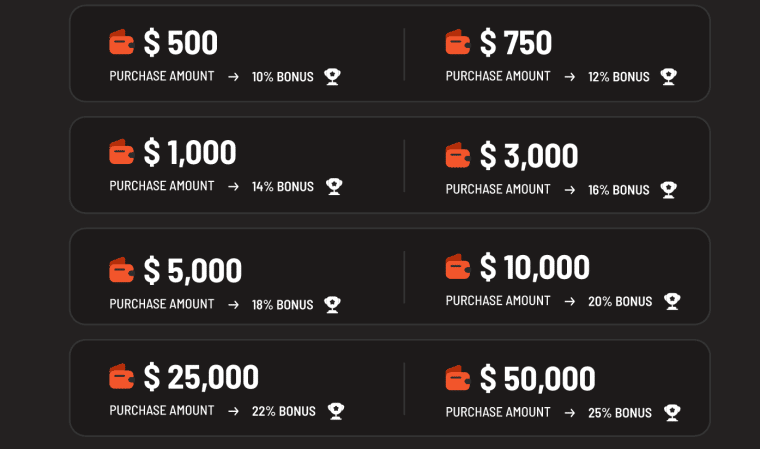Select the $ 10,000 purchase amount
Screen dimensions: 760x449
click(x=534, y=267)
